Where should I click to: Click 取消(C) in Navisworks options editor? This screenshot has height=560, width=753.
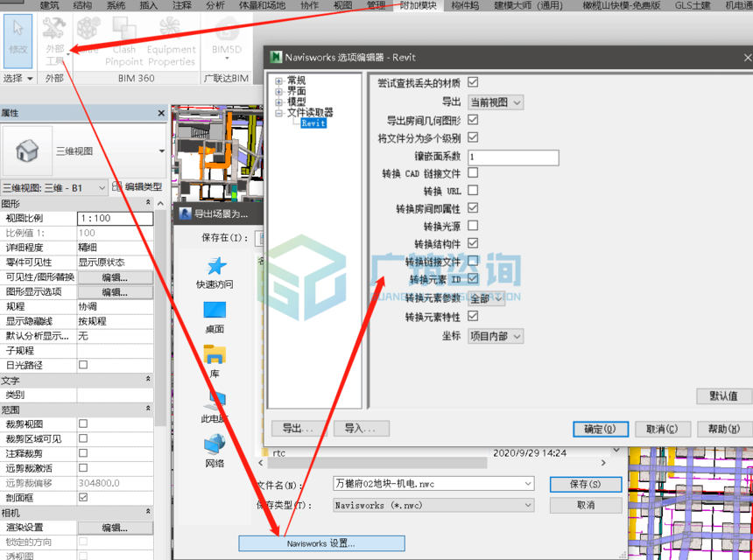pyautogui.click(x=662, y=429)
